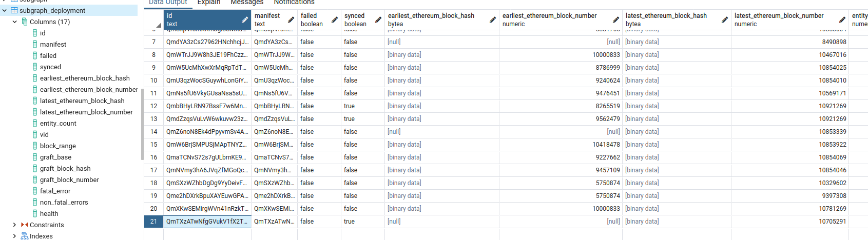The width and height of the screenshot is (868, 240).
Task: Click latest block number 9397308 cell
Action: pyautogui.click(x=790, y=196)
